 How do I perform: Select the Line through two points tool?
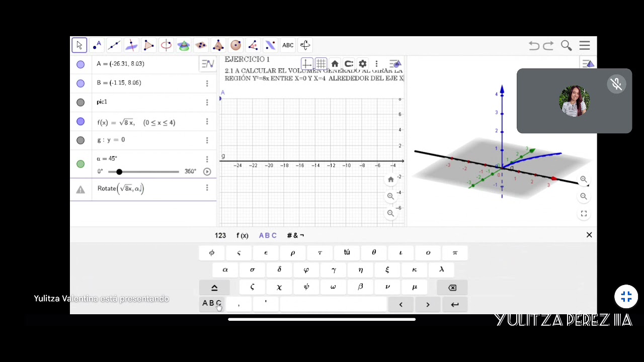pos(114,45)
